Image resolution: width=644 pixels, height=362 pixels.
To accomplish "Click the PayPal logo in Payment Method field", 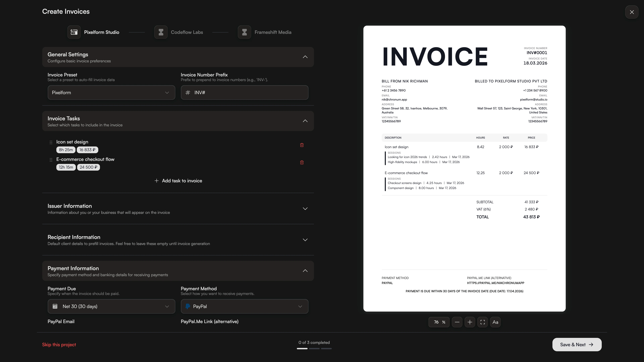I will pos(187,306).
